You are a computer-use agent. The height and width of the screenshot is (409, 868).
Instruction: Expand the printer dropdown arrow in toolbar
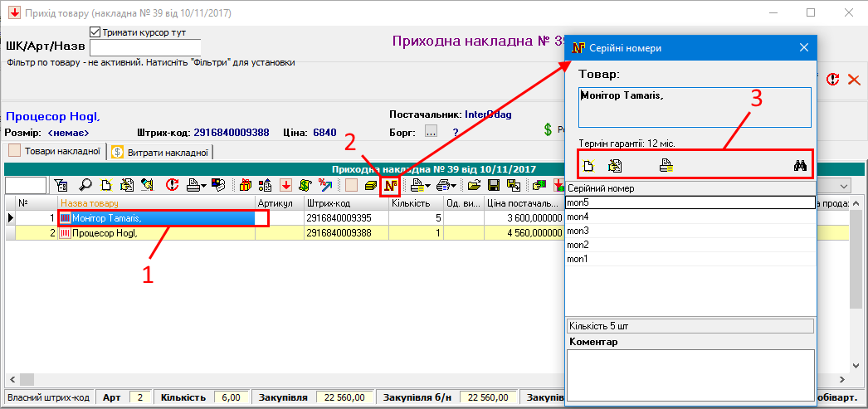[204, 186]
